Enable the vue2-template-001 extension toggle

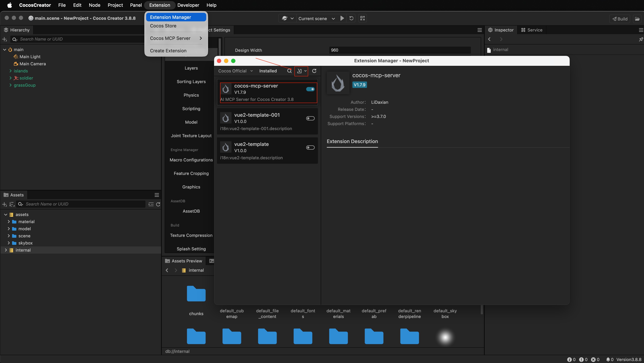click(x=310, y=118)
